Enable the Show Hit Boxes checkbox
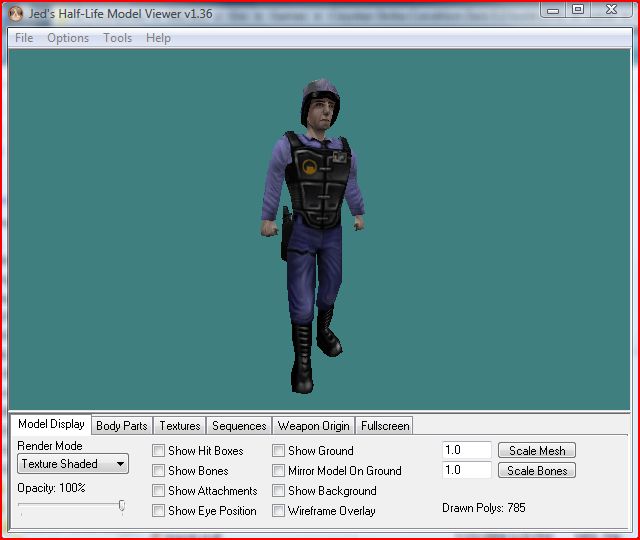This screenshot has height=540, width=640. (158, 451)
